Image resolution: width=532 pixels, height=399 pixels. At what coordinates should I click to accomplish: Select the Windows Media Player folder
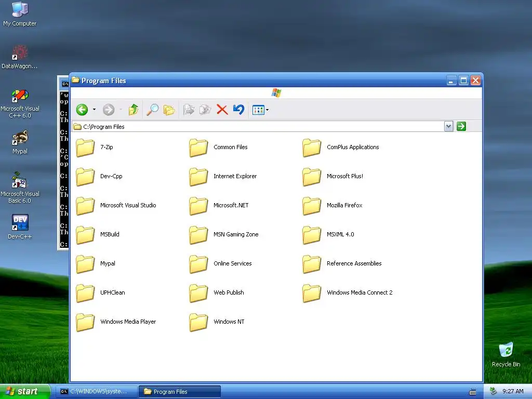pyautogui.click(x=116, y=322)
